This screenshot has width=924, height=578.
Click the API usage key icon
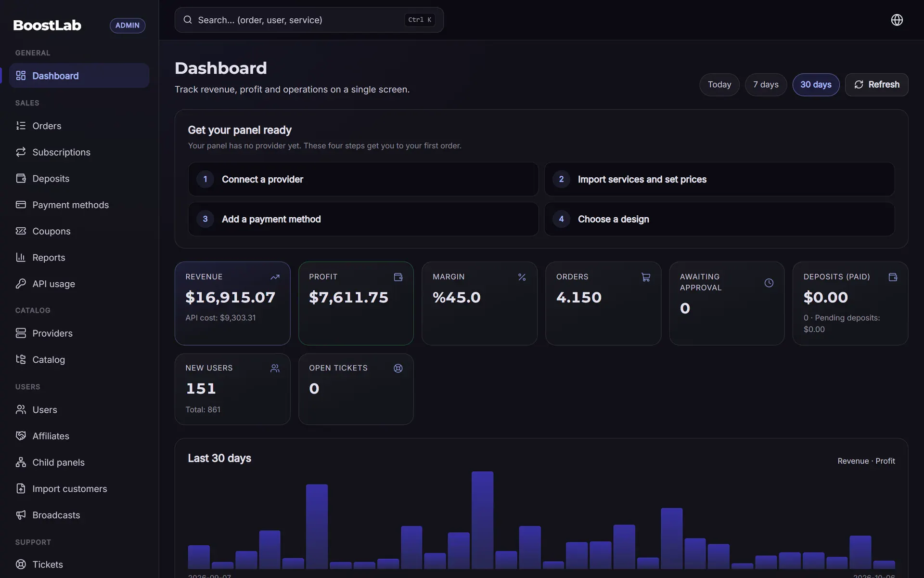click(21, 284)
